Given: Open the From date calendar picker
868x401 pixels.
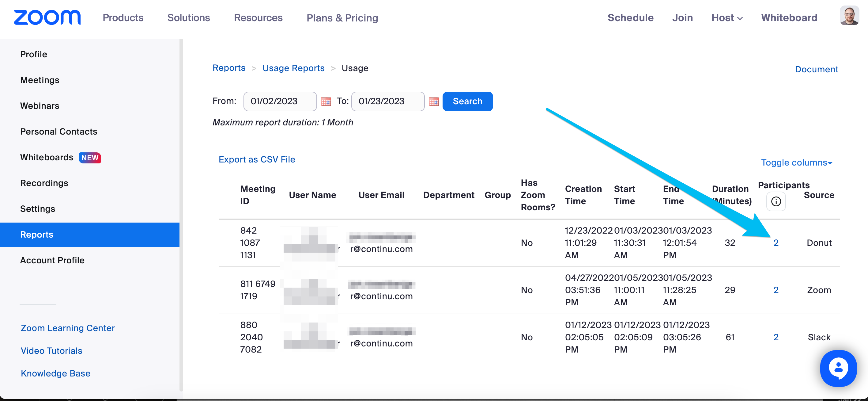Looking at the screenshot, I should 326,101.
